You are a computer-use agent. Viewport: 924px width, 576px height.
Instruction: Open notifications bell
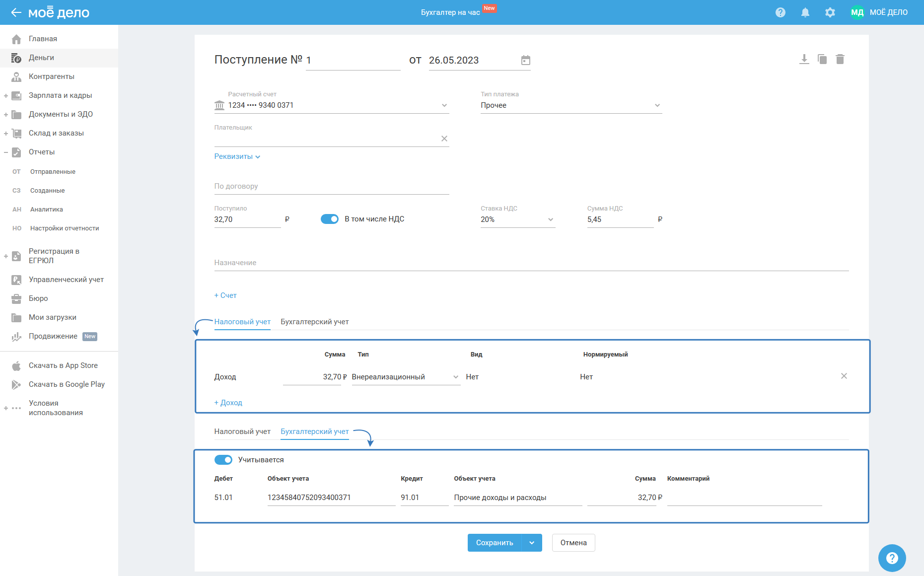click(805, 12)
